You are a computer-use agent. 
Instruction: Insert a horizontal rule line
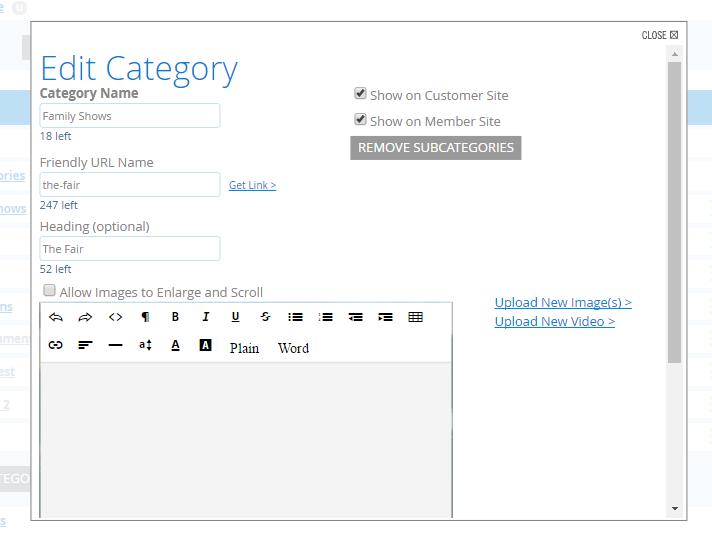coord(115,345)
